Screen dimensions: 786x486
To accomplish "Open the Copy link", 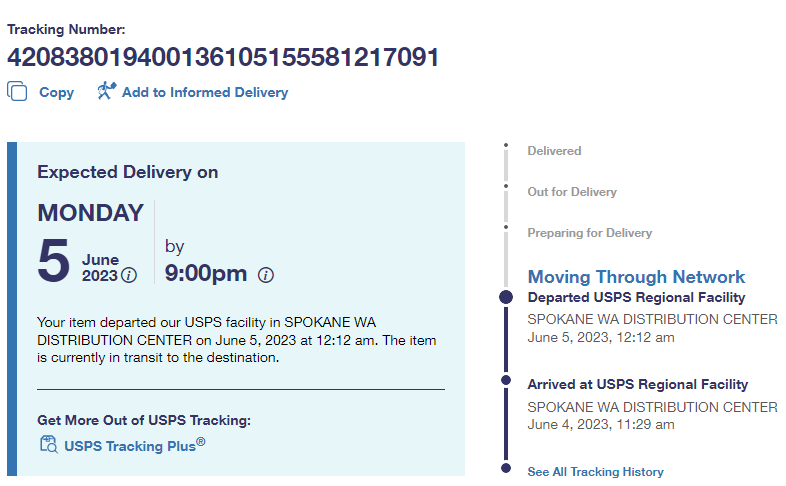I will (56, 92).
